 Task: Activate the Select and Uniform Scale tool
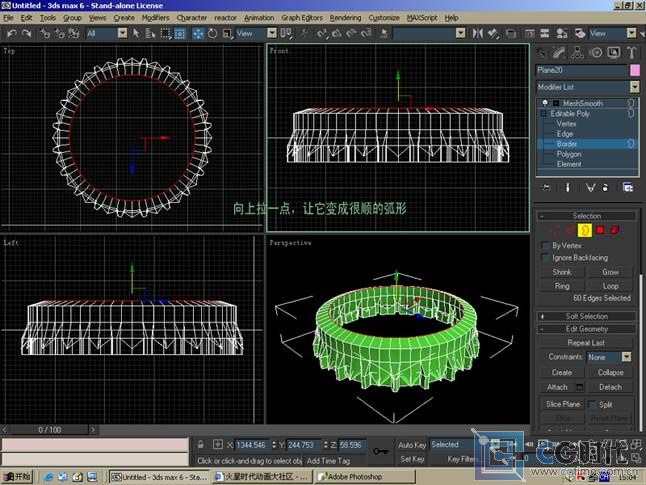227,33
